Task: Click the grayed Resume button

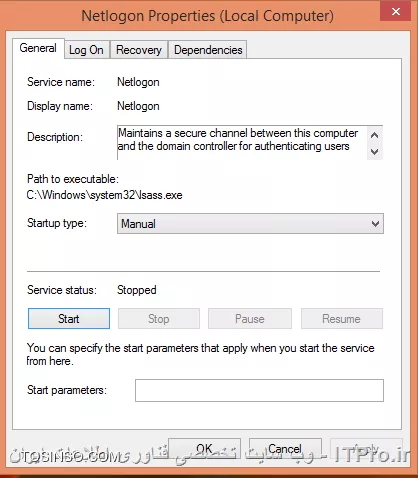Action: [342, 319]
